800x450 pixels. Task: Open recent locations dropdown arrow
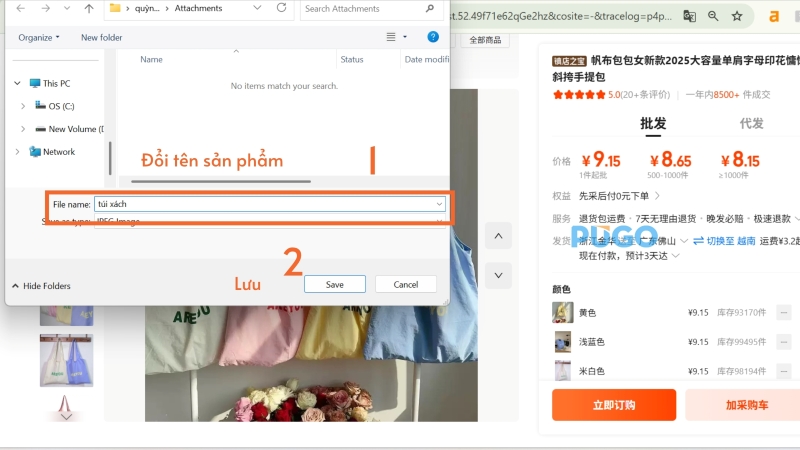click(x=67, y=8)
